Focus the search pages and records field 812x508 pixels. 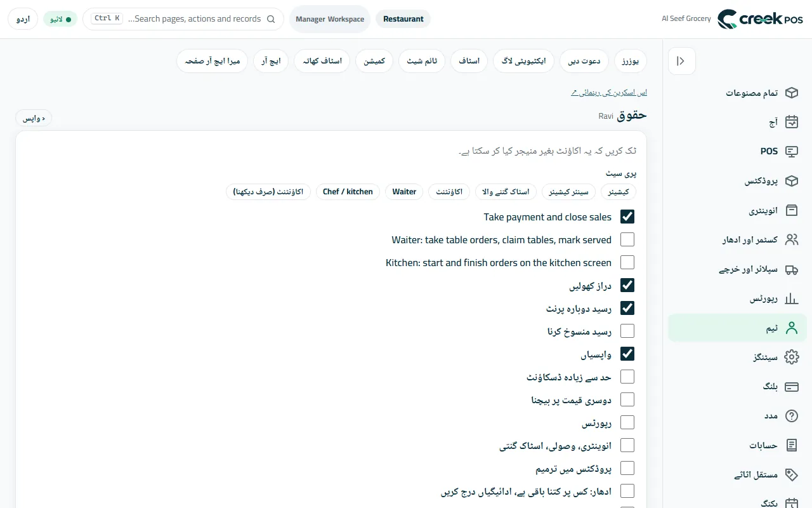coord(183,19)
